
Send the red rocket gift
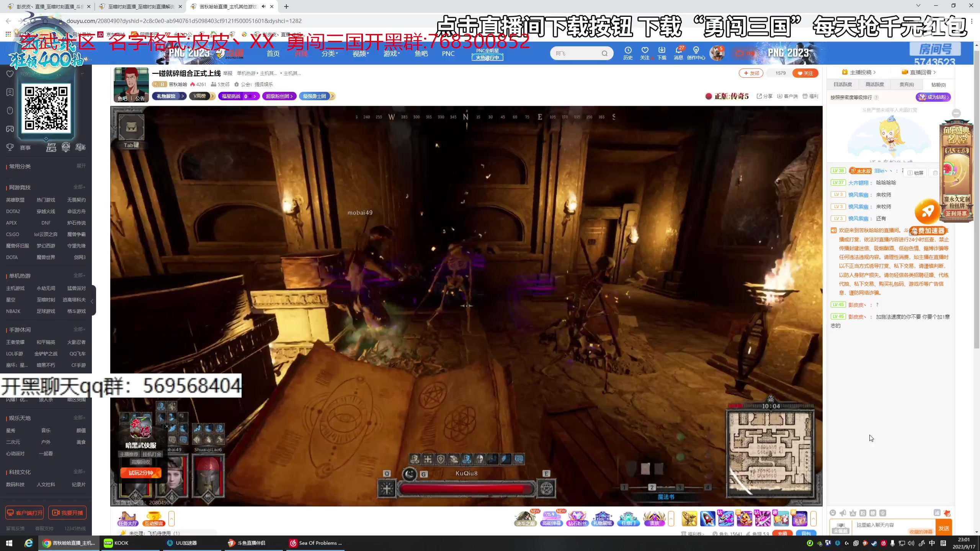[707, 518]
